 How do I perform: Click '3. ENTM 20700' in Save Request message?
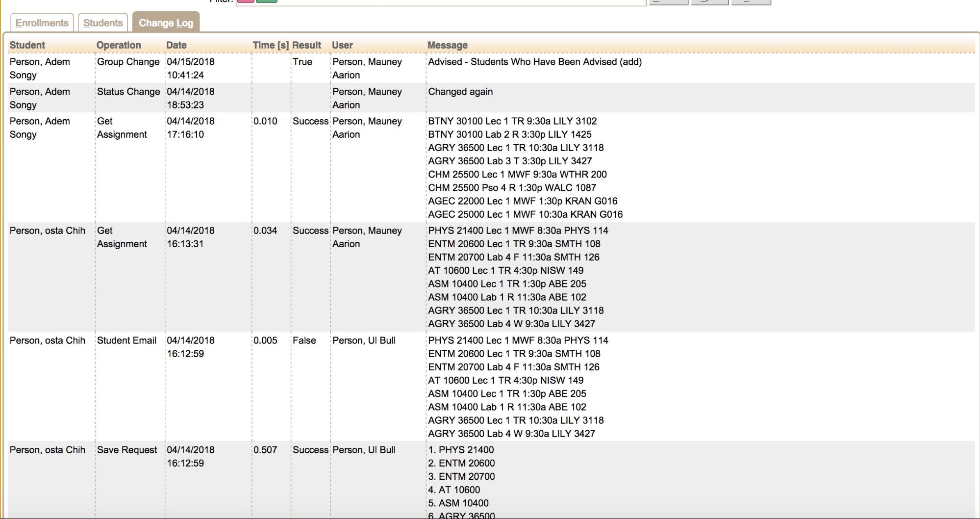[461, 476]
